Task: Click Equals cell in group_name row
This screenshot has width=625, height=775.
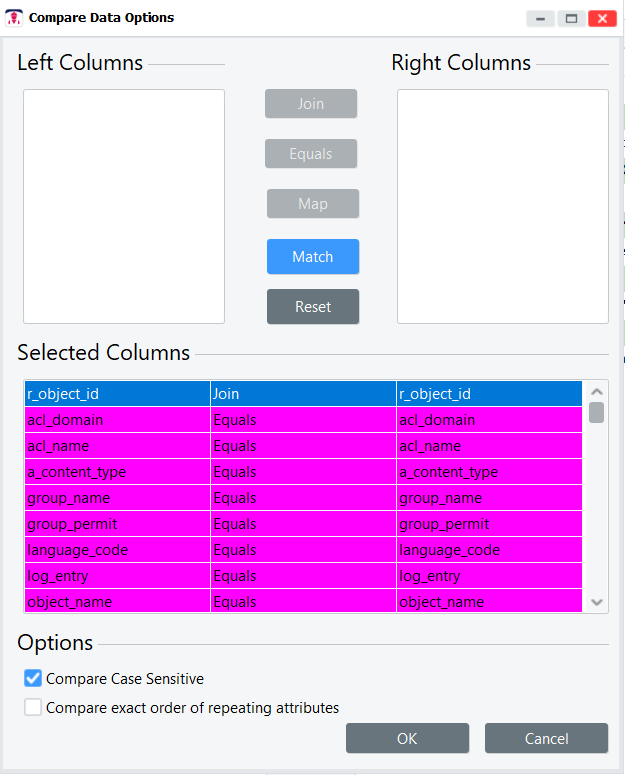Action: 302,498
